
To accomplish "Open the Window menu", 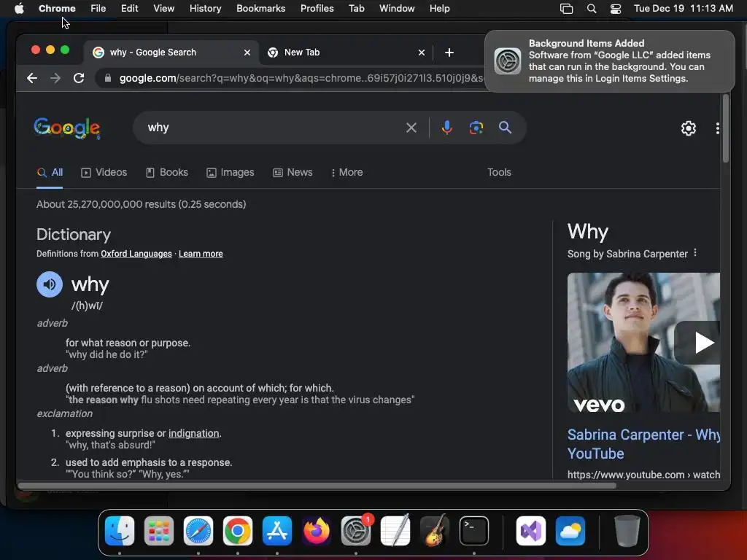I will click(397, 9).
